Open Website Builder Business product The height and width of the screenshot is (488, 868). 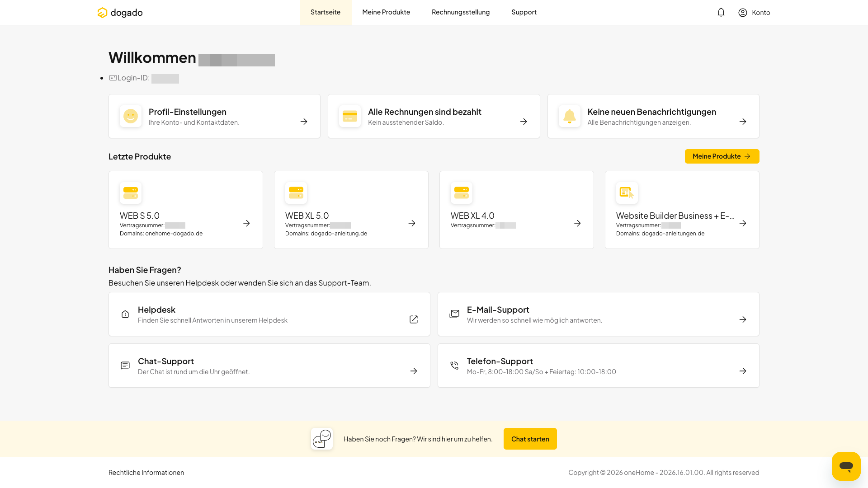[x=682, y=210]
